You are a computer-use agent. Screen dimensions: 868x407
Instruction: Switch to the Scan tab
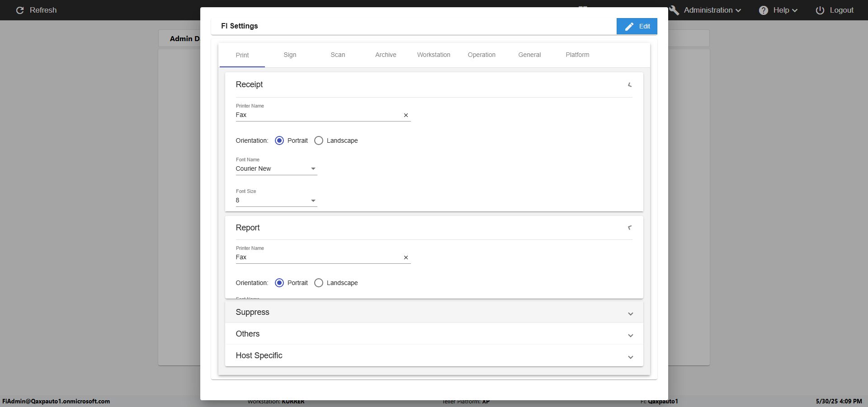(x=338, y=55)
